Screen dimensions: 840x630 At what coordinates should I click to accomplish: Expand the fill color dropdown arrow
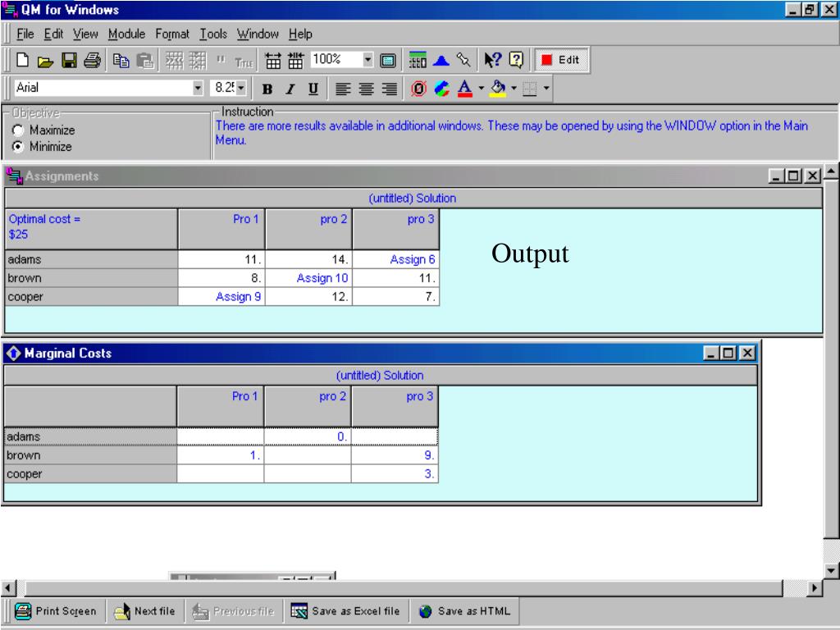click(x=514, y=89)
